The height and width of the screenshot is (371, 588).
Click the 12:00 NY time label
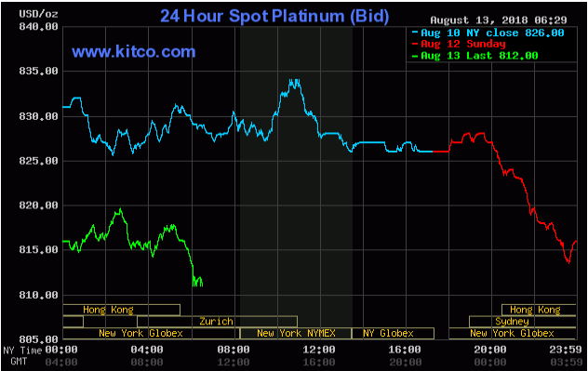pyautogui.click(x=319, y=350)
